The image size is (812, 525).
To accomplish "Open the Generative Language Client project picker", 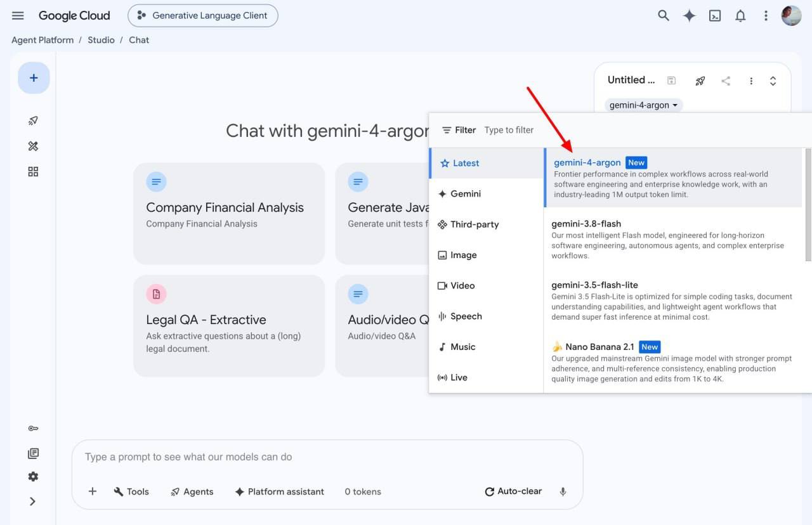I will click(203, 16).
